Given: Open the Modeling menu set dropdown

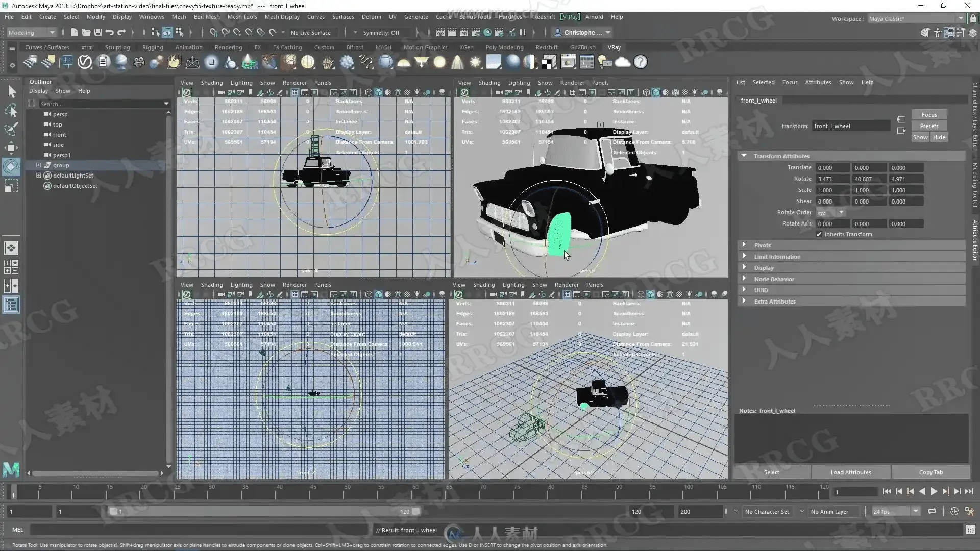Looking at the screenshot, I should click(32, 32).
